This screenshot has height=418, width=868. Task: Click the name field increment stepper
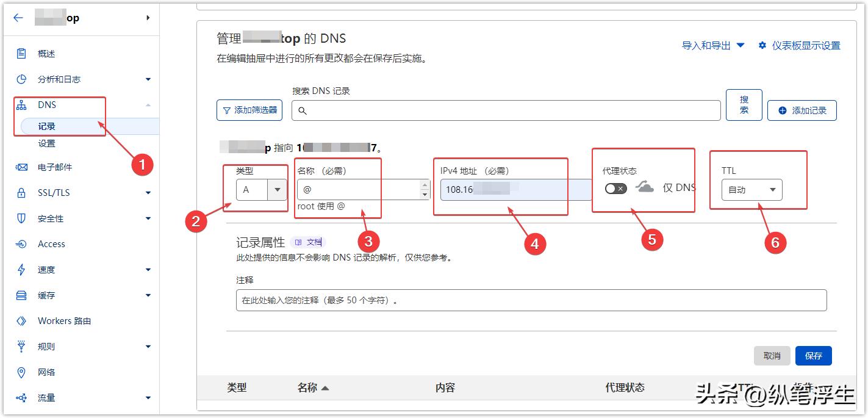[x=424, y=186]
